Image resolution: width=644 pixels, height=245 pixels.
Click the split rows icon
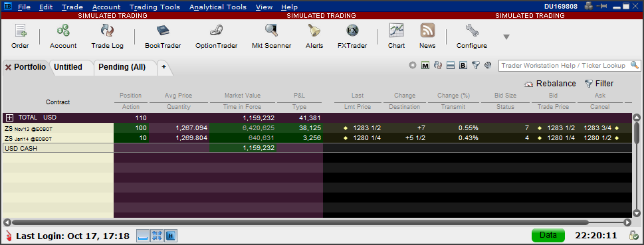point(451,65)
